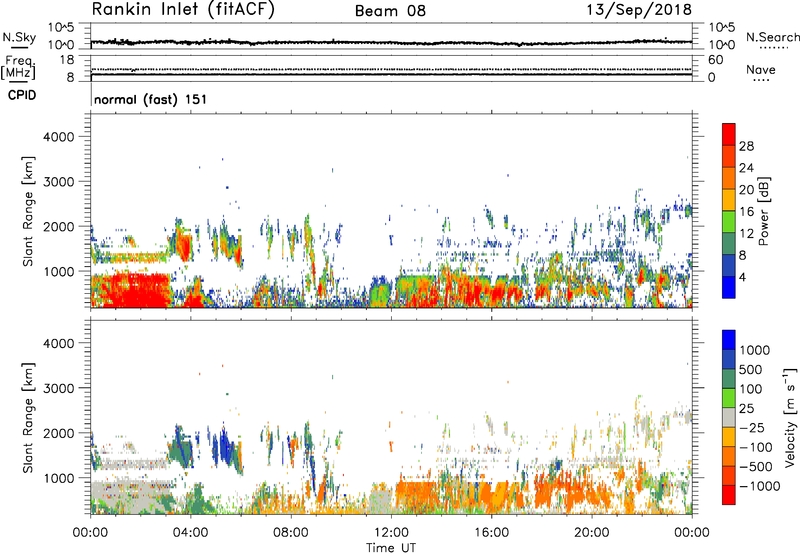
Task: Click the gray segment of velocity colorbar
Action: point(729,417)
